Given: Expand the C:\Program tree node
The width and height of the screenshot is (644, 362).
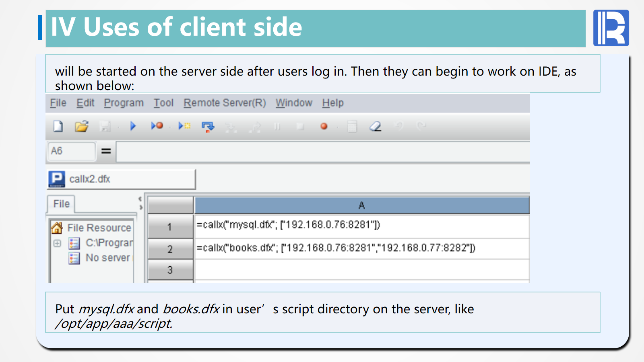Looking at the screenshot, I should pyautogui.click(x=57, y=243).
